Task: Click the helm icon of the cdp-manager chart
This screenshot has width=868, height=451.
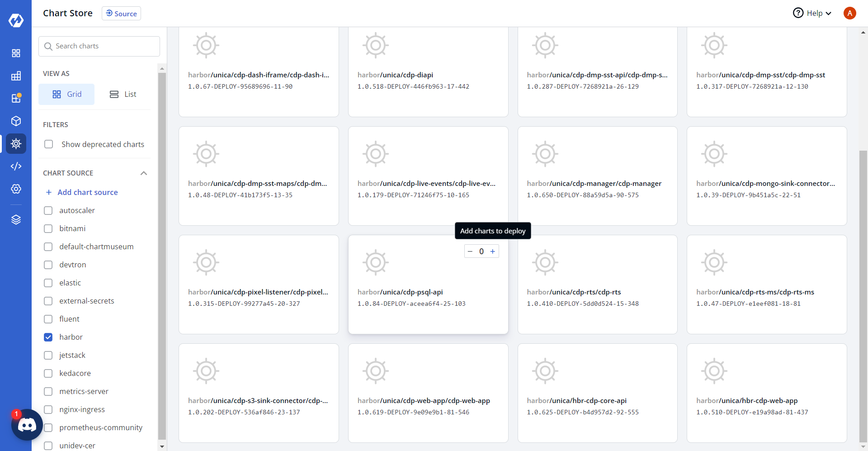Action: tap(545, 154)
